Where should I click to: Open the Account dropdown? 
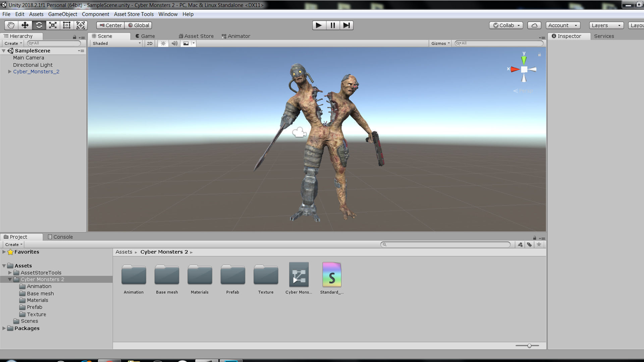[563, 25]
